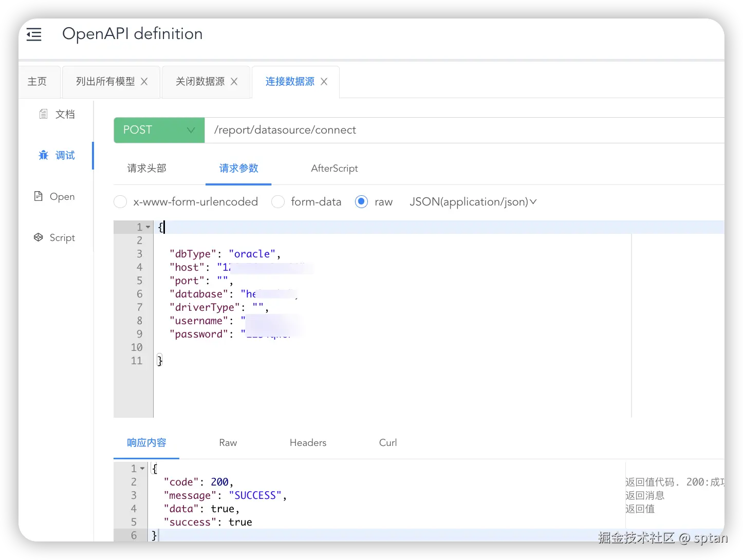This screenshot has height=560, width=743.
Task: Switch to the 主页 tab
Action: tap(37, 82)
